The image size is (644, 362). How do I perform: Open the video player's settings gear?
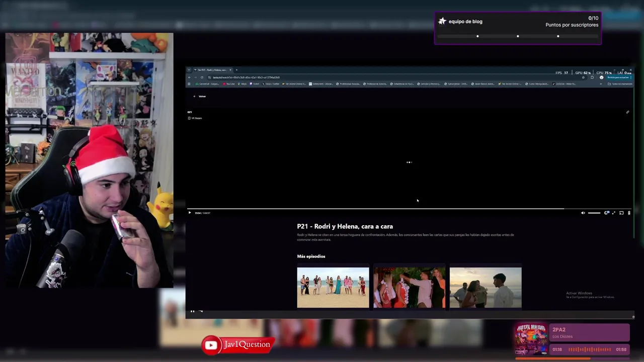606,213
